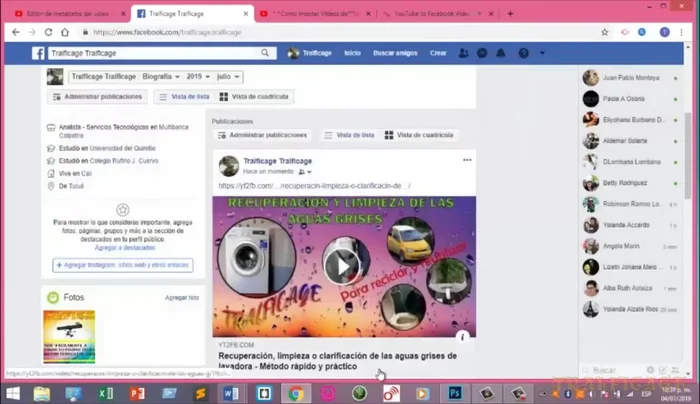Open chat with Aldemar Solarte
Screen dimensions: 700x404
630,141
